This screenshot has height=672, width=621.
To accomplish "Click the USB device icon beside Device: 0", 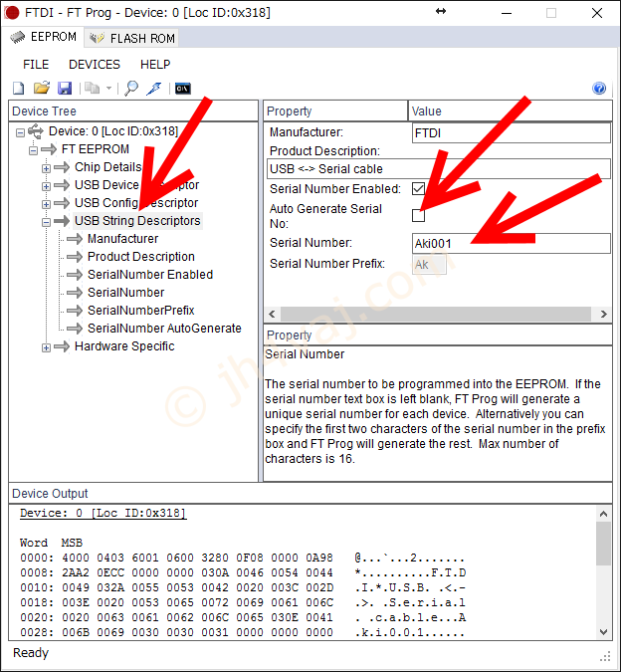I will click(36, 131).
